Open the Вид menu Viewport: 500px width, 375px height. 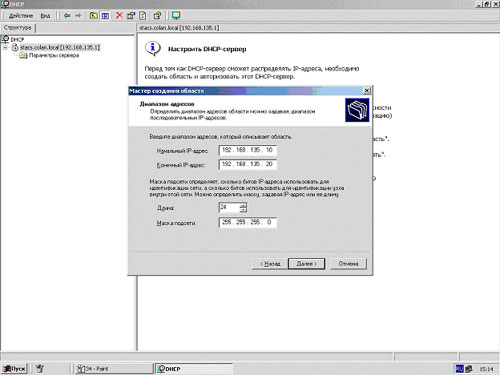[45, 16]
